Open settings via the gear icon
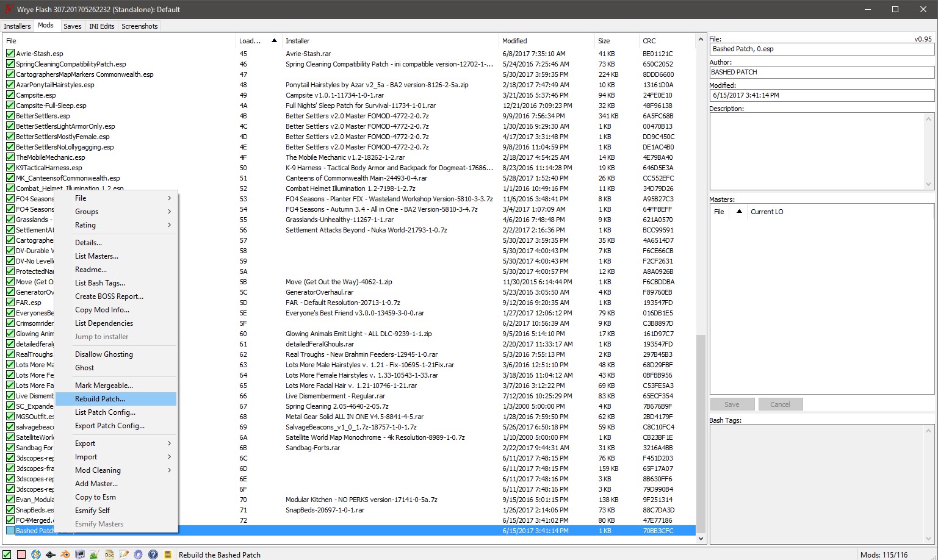The width and height of the screenshot is (938, 560). pyautogui.click(x=139, y=555)
